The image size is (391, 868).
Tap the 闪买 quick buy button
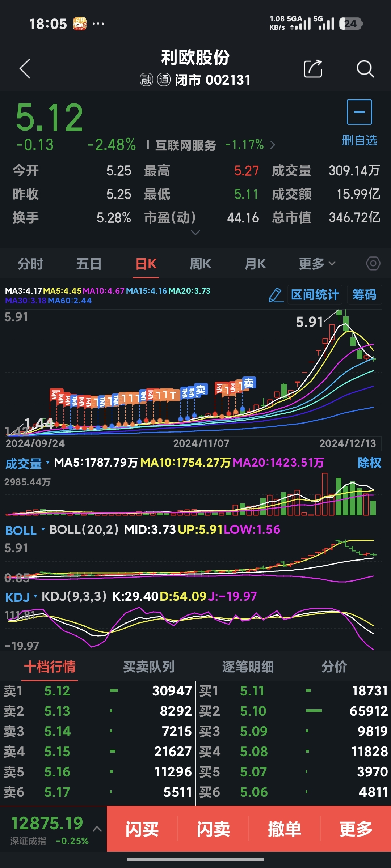tap(142, 829)
